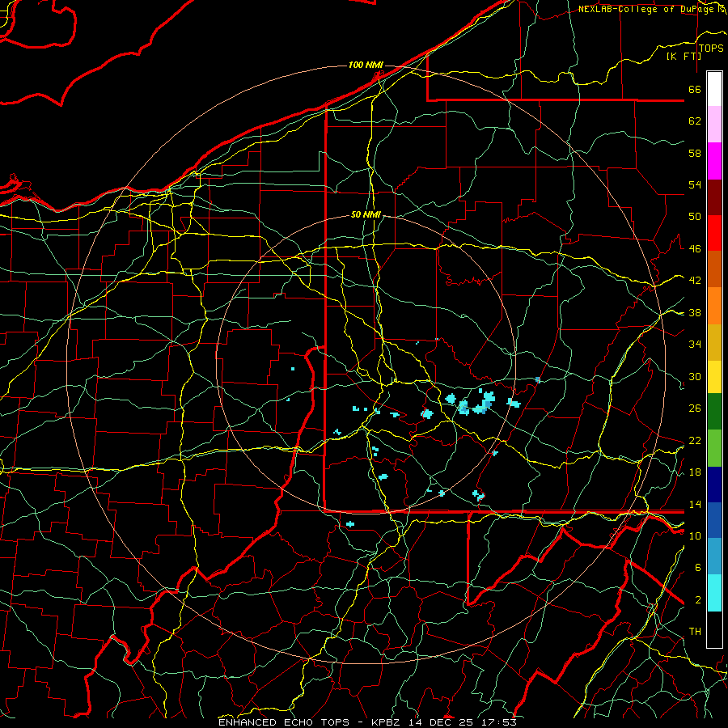This screenshot has width=728, height=728.
Task: Select the dark green legend swatch
Action: [714, 412]
